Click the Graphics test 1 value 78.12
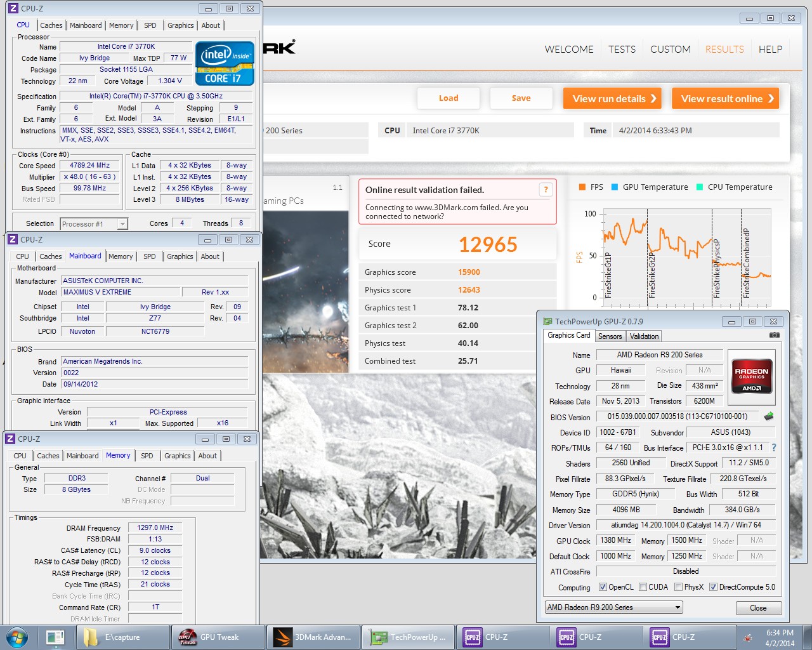 click(468, 308)
